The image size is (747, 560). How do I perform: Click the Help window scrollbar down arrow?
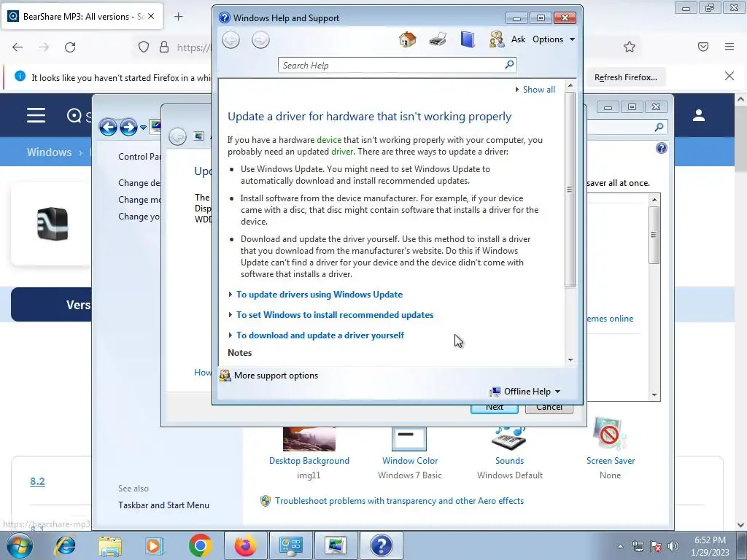coord(570,360)
